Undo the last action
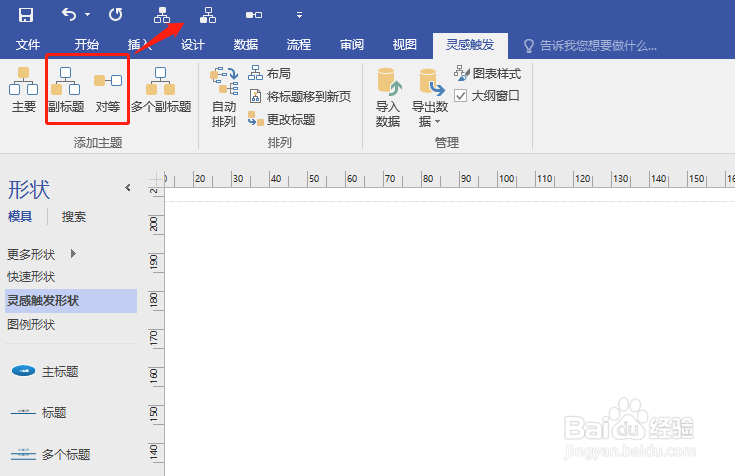 click(x=69, y=15)
